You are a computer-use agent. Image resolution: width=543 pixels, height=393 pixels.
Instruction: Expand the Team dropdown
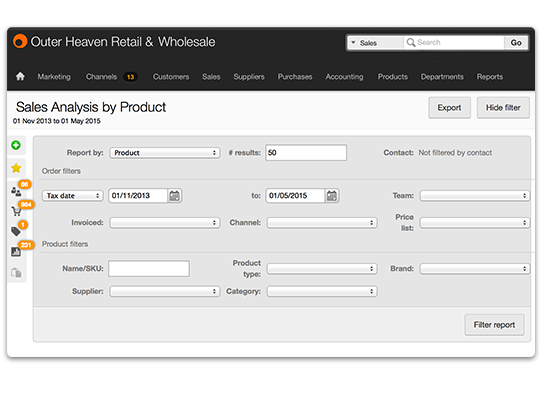coord(475,196)
